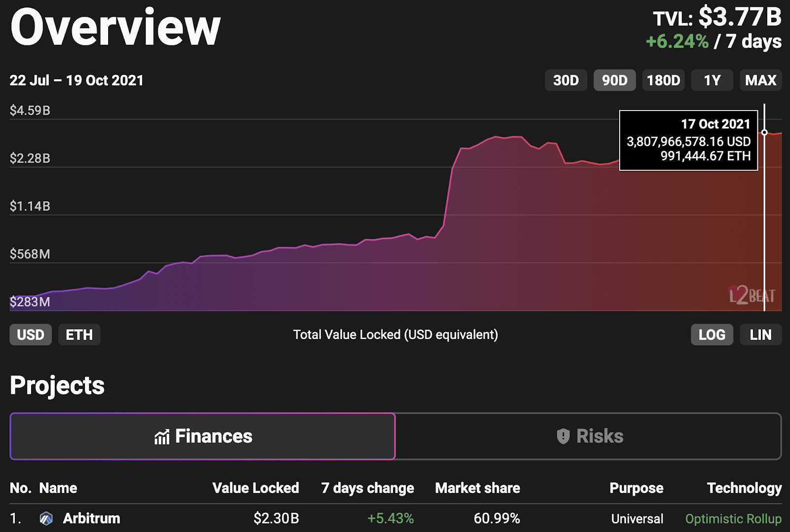Image resolution: width=790 pixels, height=532 pixels.
Task: Click the Name column header
Action: 58,488
